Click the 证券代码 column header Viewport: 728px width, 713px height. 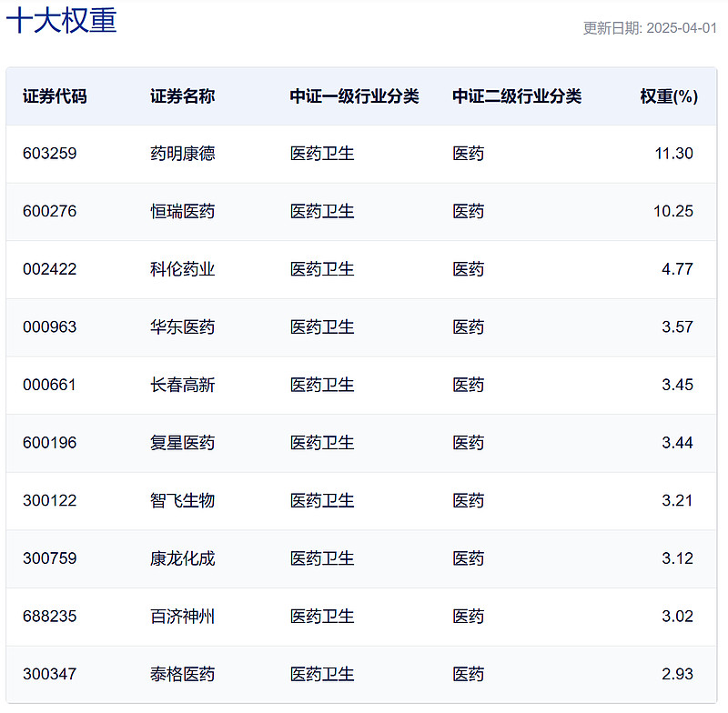(x=55, y=96)
